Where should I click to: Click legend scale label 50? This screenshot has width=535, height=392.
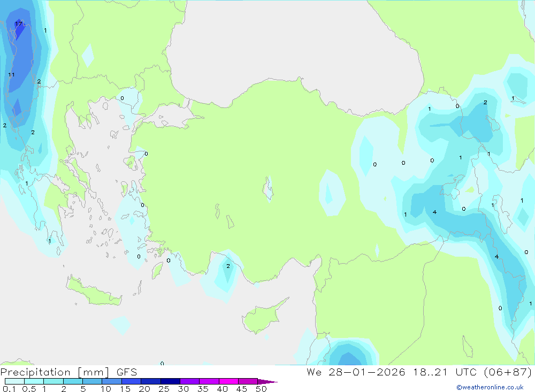pos(262,389)
